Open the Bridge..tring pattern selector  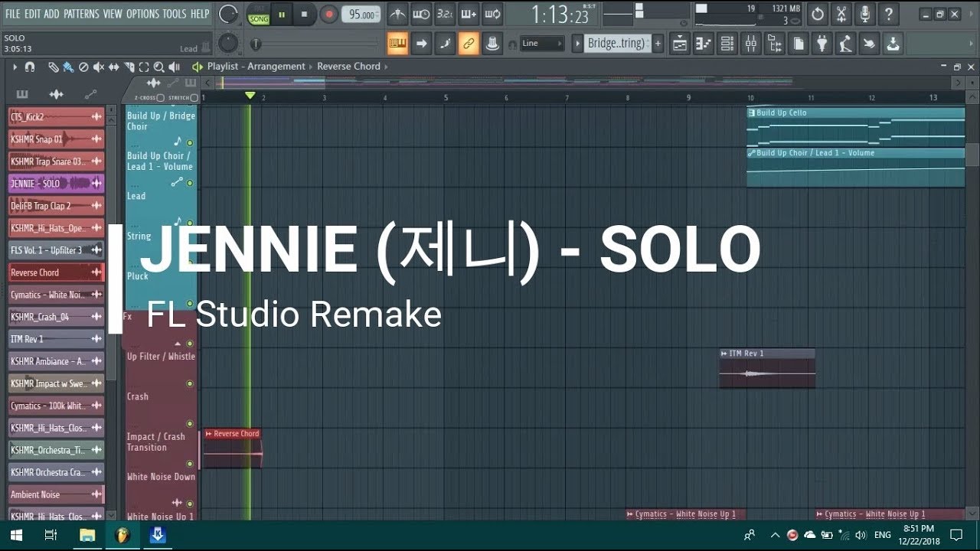tap(616, 44)
